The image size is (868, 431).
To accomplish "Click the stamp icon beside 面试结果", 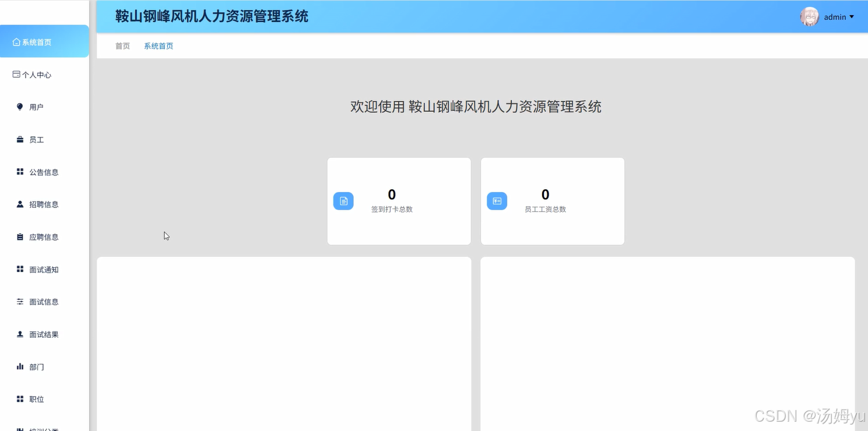I will point(20,334).
